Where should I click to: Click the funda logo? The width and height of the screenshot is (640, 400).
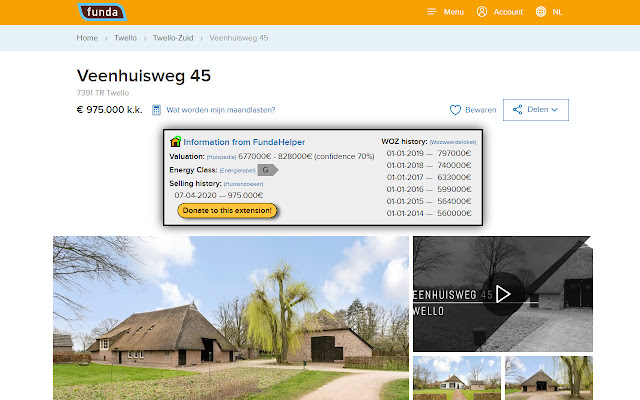(x=102, y=12)
